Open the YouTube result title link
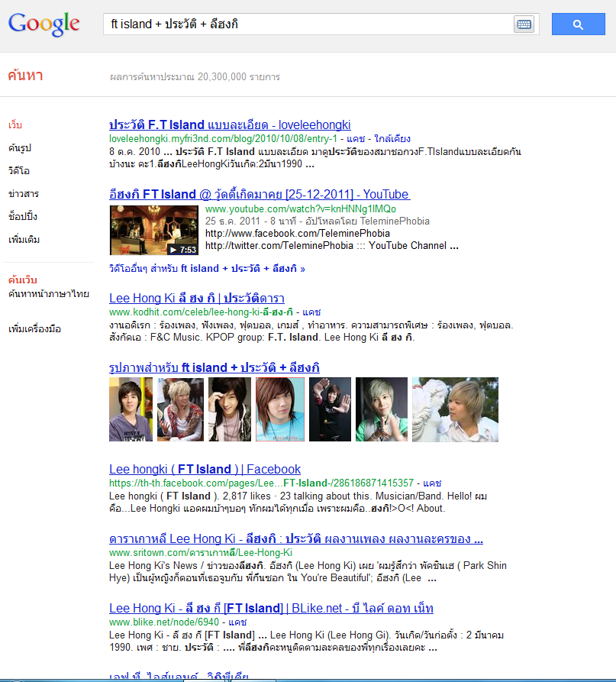The image size is (616, 682). coord(260,194)
